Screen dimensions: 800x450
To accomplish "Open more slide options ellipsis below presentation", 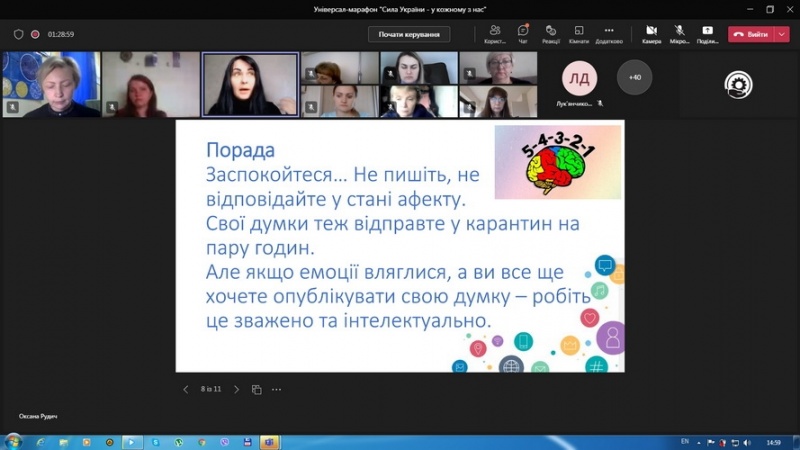I will [277, 389].
